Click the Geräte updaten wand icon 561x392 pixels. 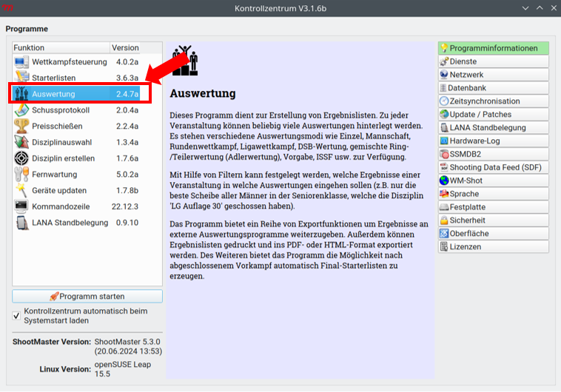point(21,191)
